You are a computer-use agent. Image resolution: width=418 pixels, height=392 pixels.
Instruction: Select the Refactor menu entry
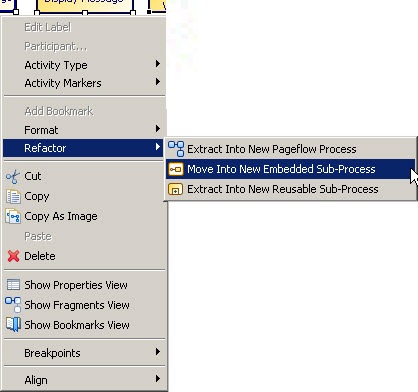pyautogui.click(x=83, y=148)
